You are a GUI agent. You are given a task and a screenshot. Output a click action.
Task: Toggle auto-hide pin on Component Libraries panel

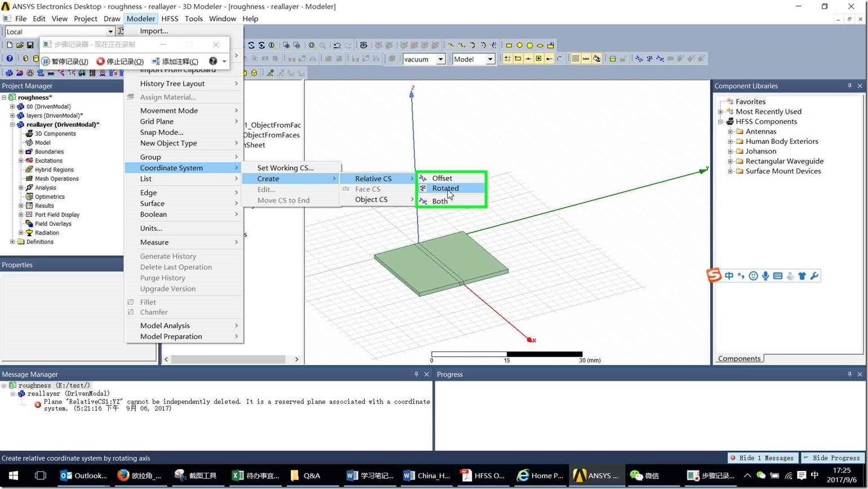point(849,86)
